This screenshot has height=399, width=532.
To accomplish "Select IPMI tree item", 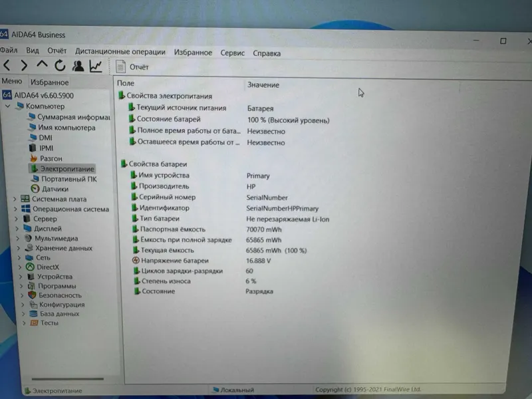I will pyautogui.click(x=41, y=148).
